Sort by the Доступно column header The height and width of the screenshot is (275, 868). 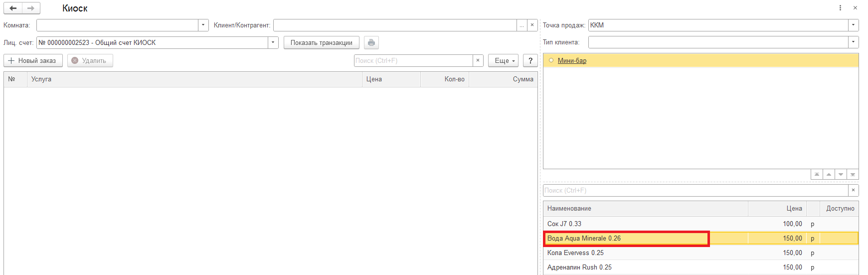coord(840,209)
